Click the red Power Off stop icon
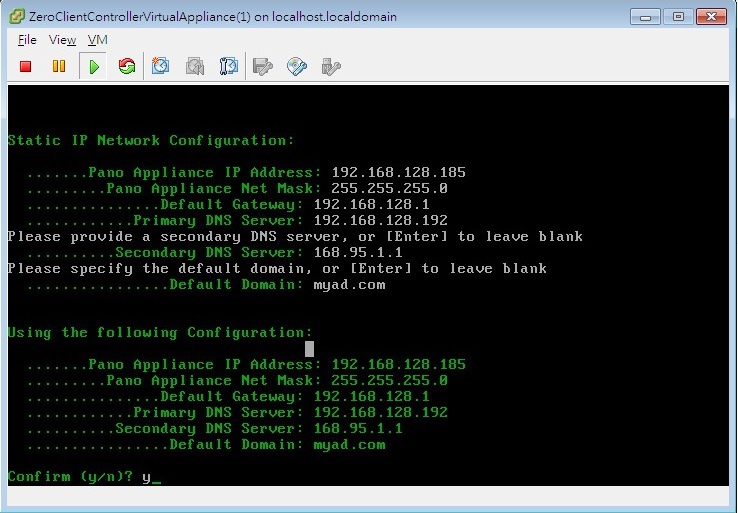Viewport: 738px width, 513px height. tap(25, 66)
